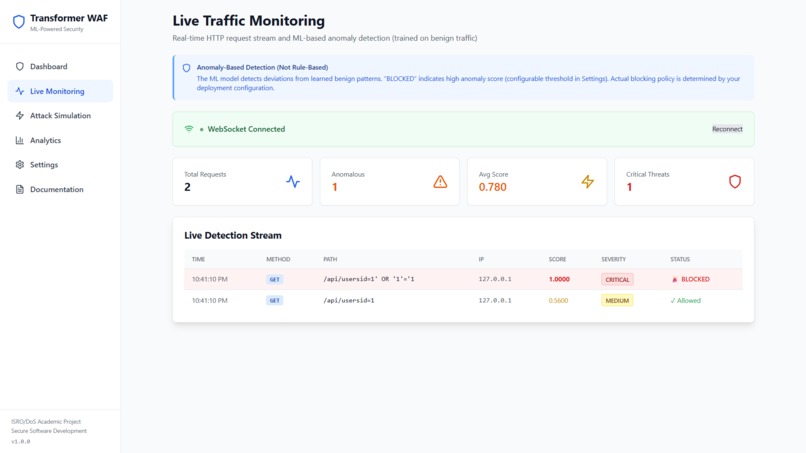Click the SCORE column header
Image resolution: width=806 pixels, height=453 pixels.
point(557,260)
